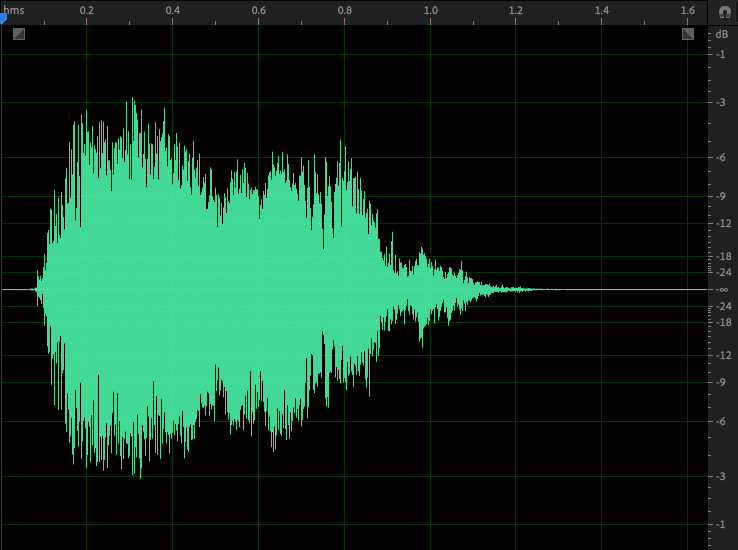Select the blue playhead marker

[3, 17]
